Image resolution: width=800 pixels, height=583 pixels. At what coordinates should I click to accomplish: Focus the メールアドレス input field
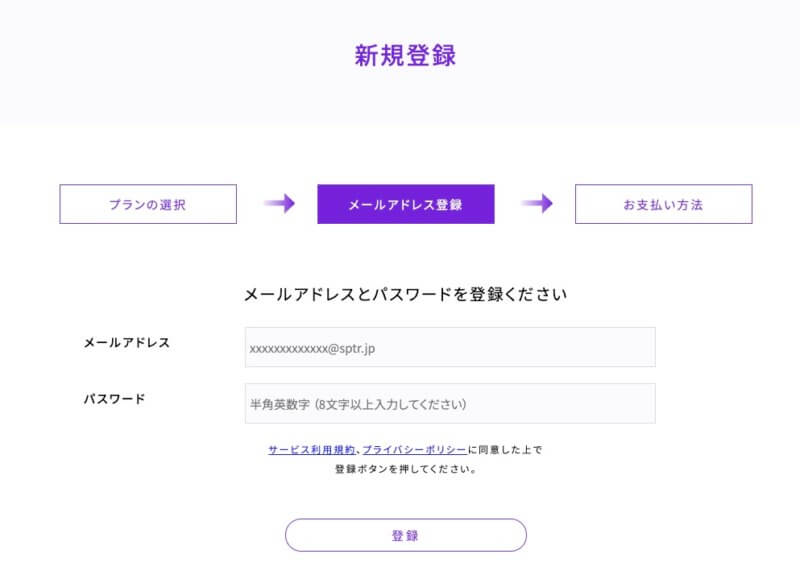click(450, 347)
